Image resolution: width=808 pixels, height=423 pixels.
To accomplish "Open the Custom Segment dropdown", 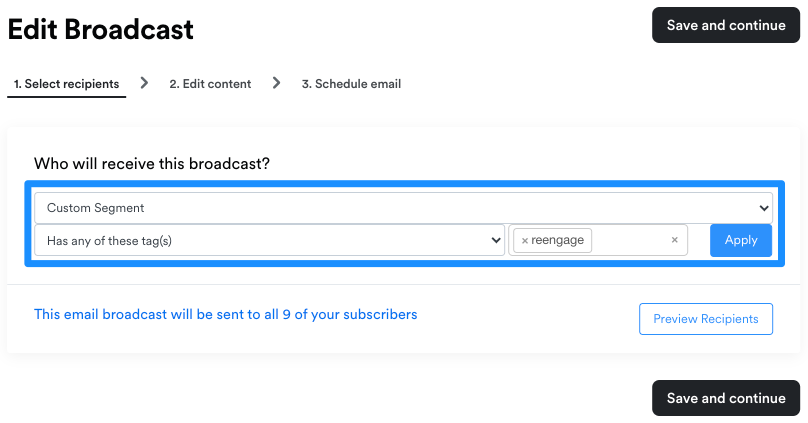I will pos(403,208).
